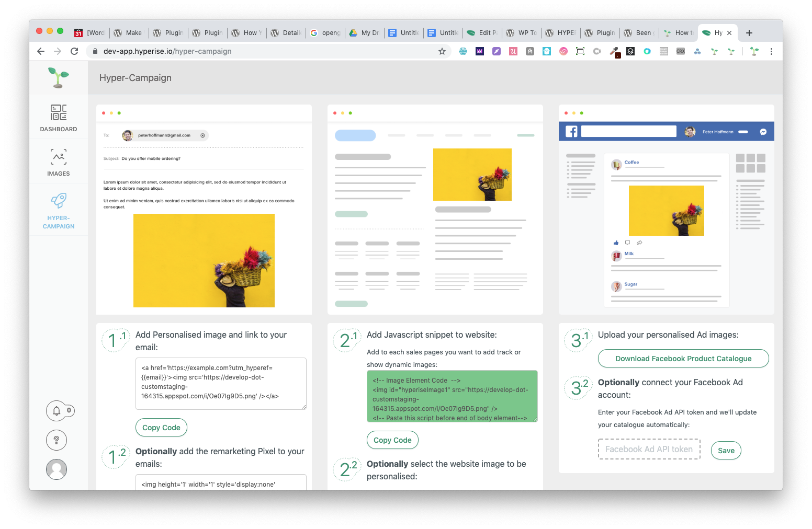Open the notifications bell icon
The width and height of the screenshot is (812, 529).
pos(57,411)
